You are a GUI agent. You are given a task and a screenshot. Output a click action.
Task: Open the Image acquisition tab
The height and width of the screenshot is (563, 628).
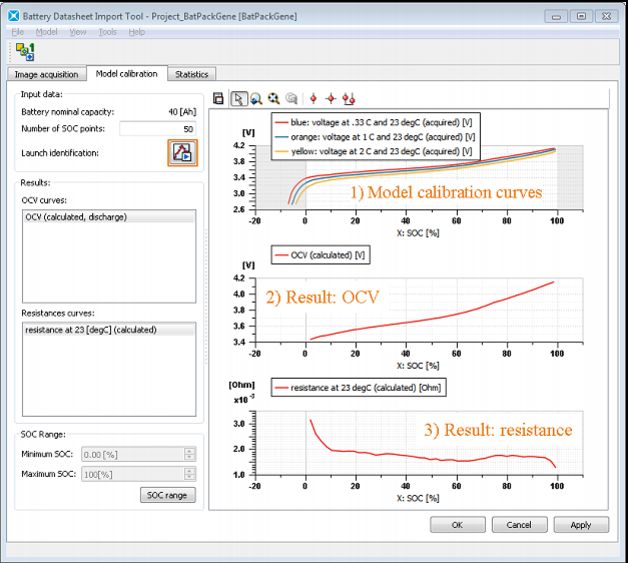pyautogui.click(x=45, y=74)
